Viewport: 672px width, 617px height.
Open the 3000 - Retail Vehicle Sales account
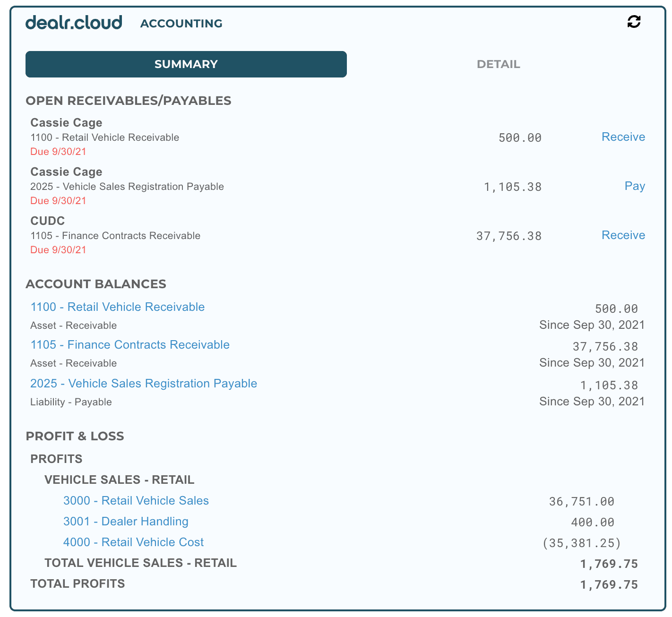tap(136, 501)
